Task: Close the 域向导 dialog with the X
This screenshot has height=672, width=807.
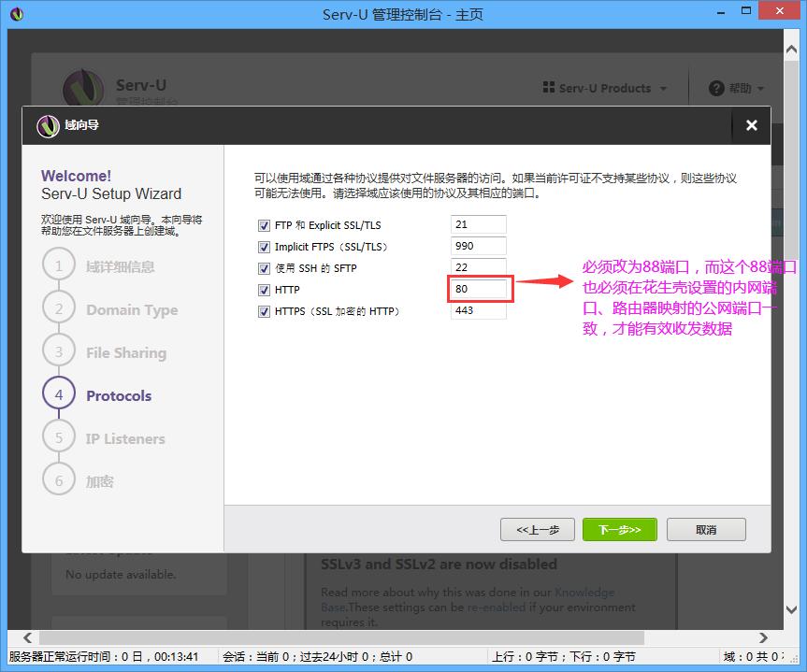Action: [752, 125]
